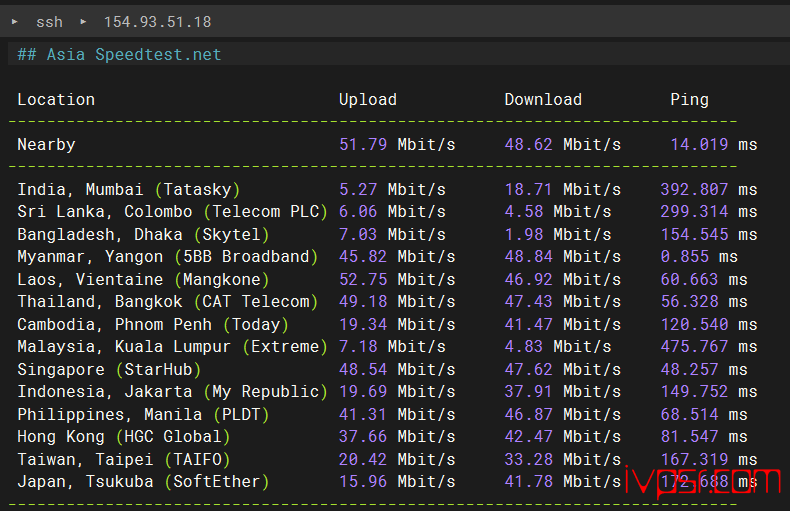Select Dhaka ping value 154.545
The width and height of the screenshot is (790, 511).
point(694,235)
